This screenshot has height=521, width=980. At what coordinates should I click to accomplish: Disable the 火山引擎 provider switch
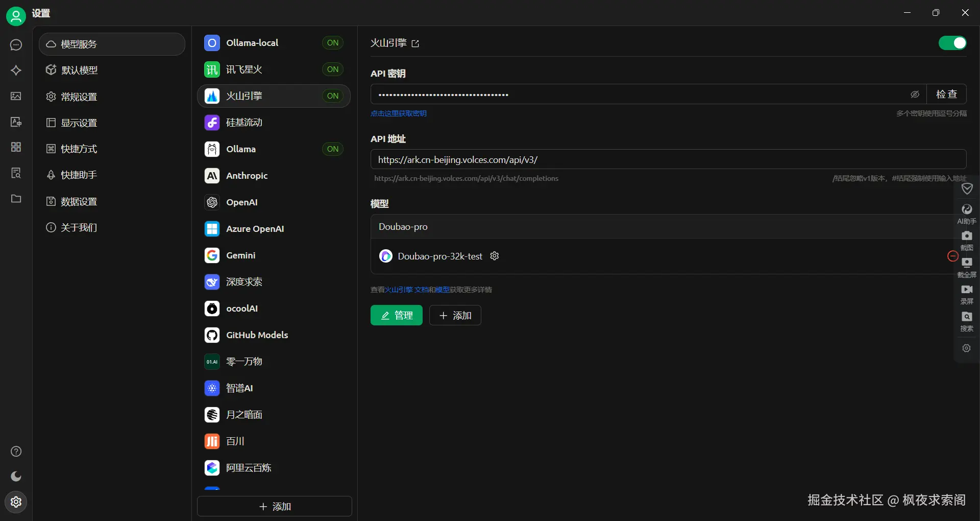(x=952, y=43)
